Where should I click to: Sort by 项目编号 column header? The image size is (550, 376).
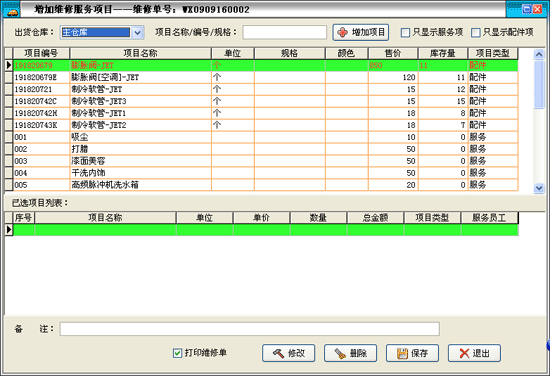coord(41,53)
